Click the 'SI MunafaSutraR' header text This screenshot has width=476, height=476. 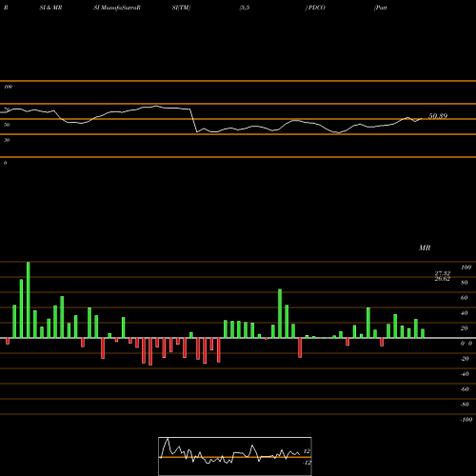(117, 8)
